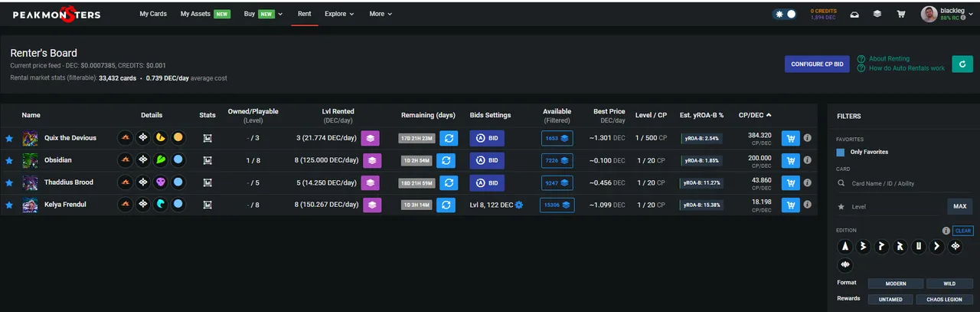Click the BID button for Thaddius Brood

tap(487, 182)
